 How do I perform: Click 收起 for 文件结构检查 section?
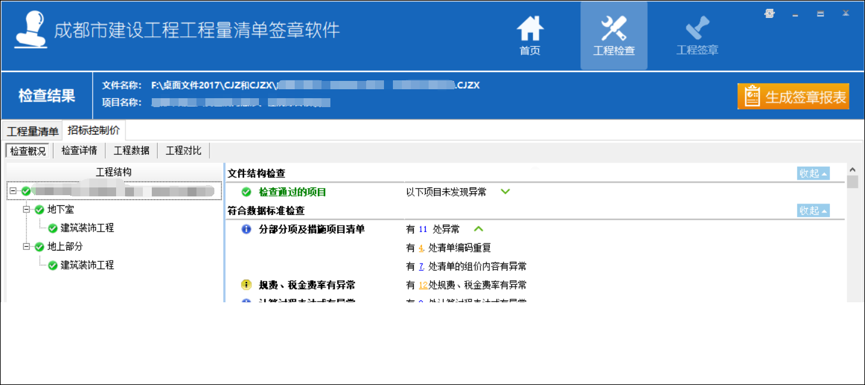point(813,173)
